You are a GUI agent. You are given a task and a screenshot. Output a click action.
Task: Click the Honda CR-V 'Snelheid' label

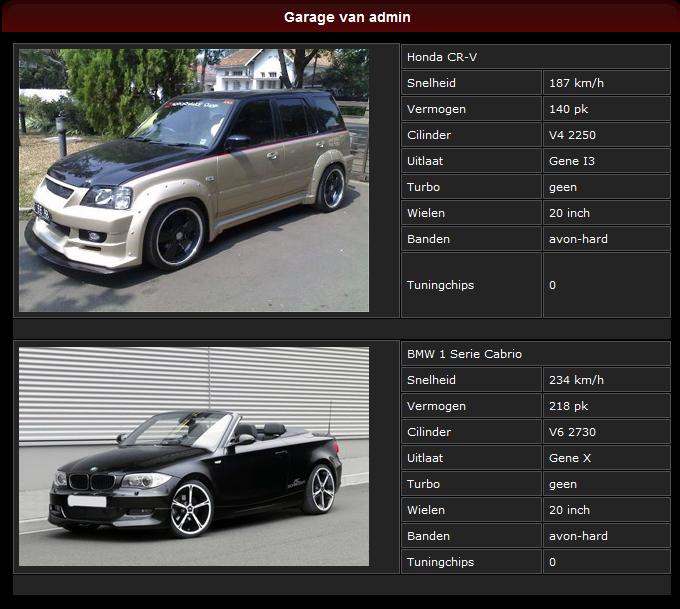[x=431, y=83]
